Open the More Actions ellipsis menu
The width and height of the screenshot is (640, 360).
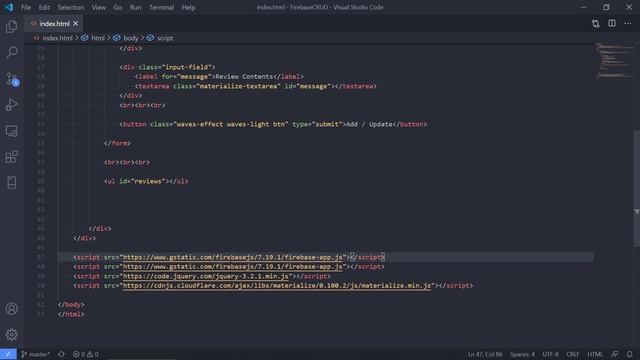627,24
